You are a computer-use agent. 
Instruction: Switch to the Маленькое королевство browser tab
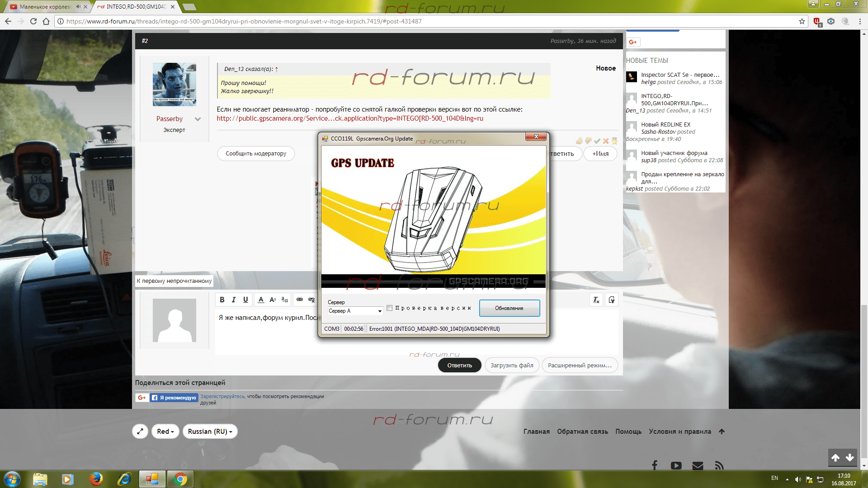point(45,7)
